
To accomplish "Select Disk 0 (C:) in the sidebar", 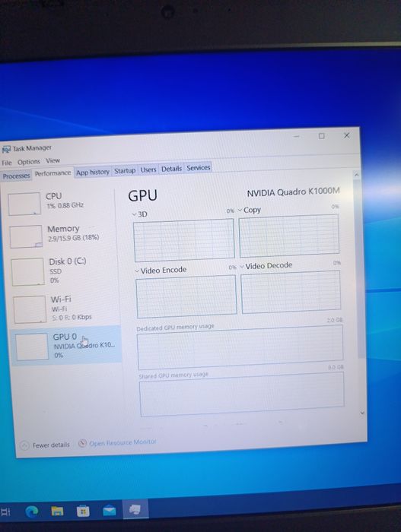I will tap(65, 271).
